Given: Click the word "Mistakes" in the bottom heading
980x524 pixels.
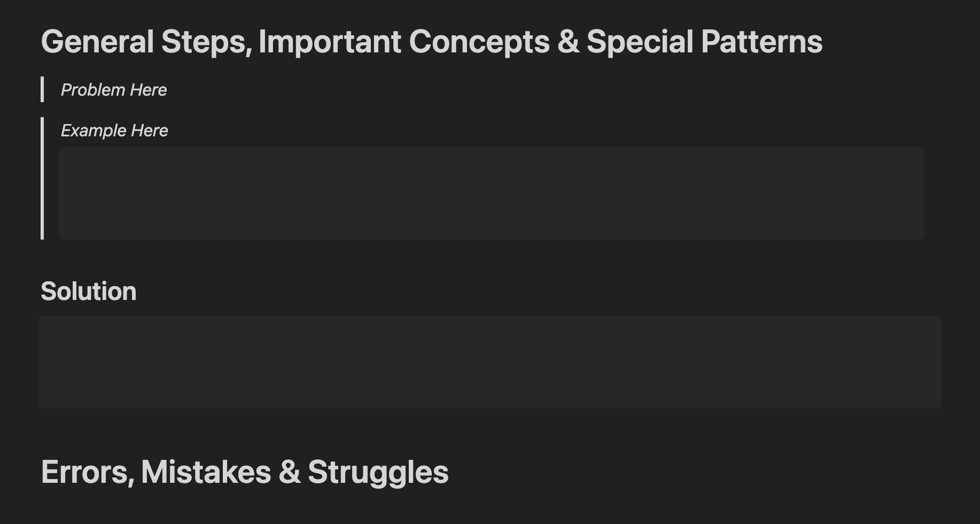Looking at the screenshot, I should click(x=206, y=472).
